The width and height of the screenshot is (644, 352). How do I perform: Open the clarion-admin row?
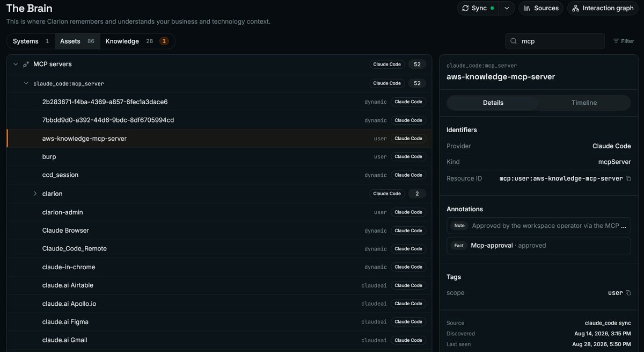click(x=219, y=212)
